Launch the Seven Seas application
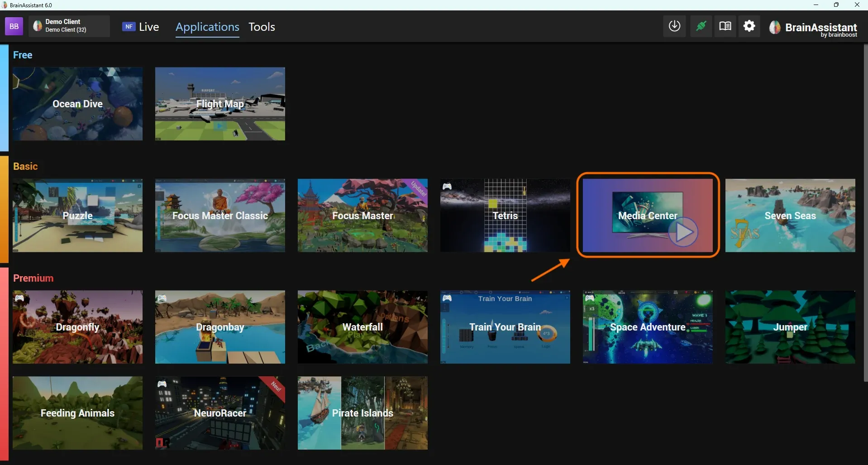This screenshot has width=868, height=465. pos(790,216)
